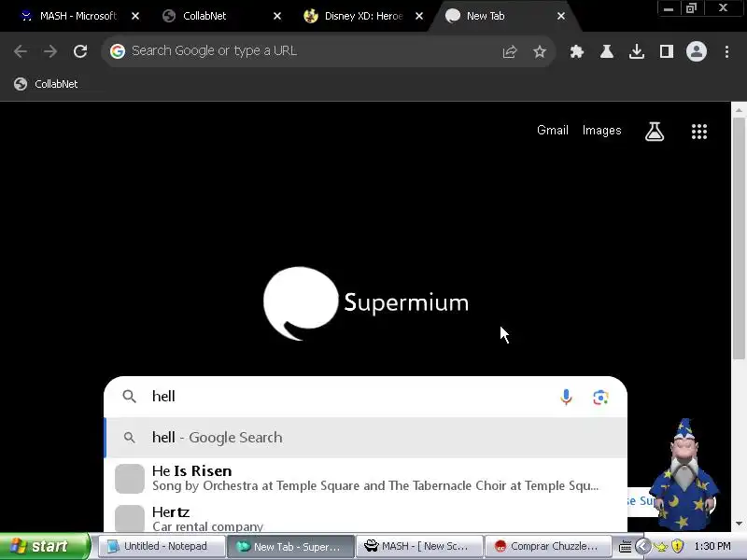The image size is (747, 560).
Task: Click the Google icon in address bar
Action: 118,51
